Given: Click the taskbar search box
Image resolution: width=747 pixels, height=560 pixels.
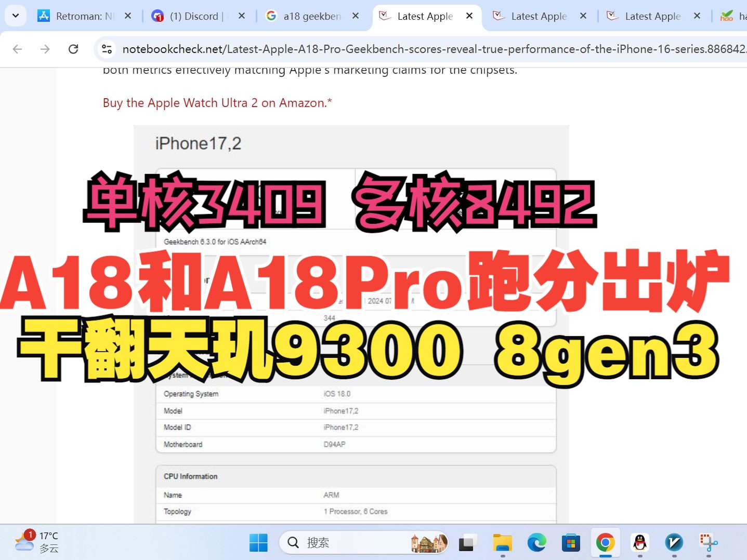Looking at the screenshot, I should tap(364, 543).
